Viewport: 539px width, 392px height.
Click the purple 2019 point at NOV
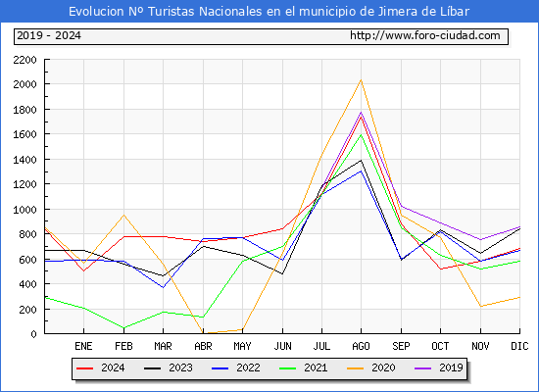[x=480, y=240]
